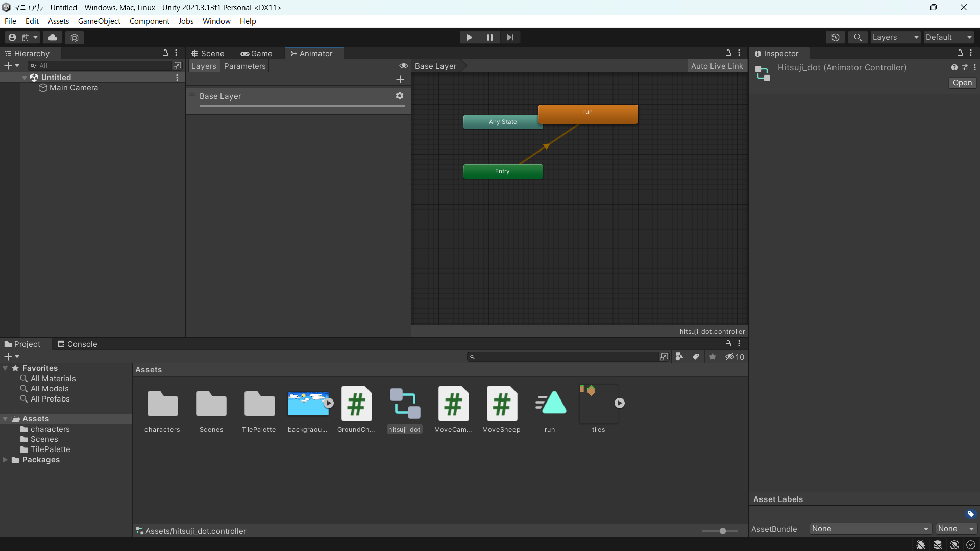Toggle Auto Live Link button
The width and height of the screenshot is (980, 551).
(x=716, y=65)
